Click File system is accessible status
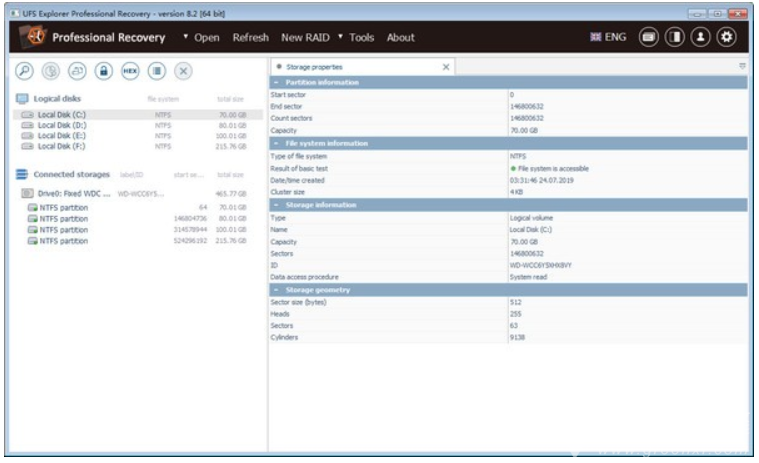 coord(549,168)
